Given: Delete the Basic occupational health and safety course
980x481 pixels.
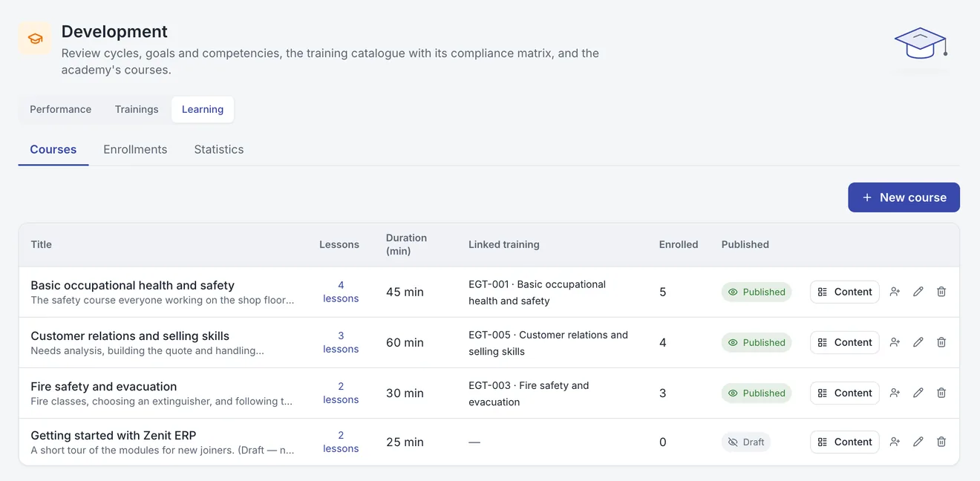Looking at the screenshot, I should click(941, 292).
